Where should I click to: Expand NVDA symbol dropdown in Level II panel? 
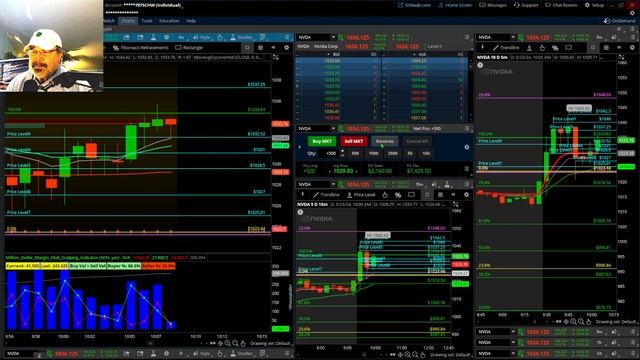333,37
